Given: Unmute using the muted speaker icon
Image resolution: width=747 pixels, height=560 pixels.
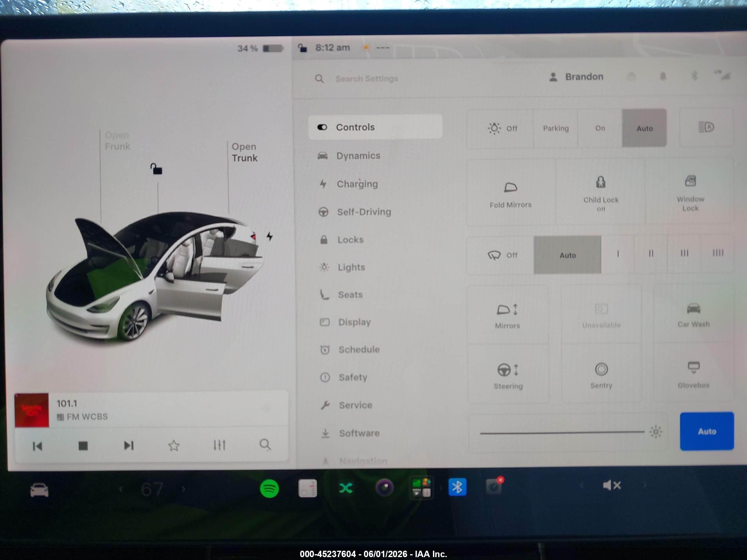Looking at the screenshot, I should click(x=612, y=486).
